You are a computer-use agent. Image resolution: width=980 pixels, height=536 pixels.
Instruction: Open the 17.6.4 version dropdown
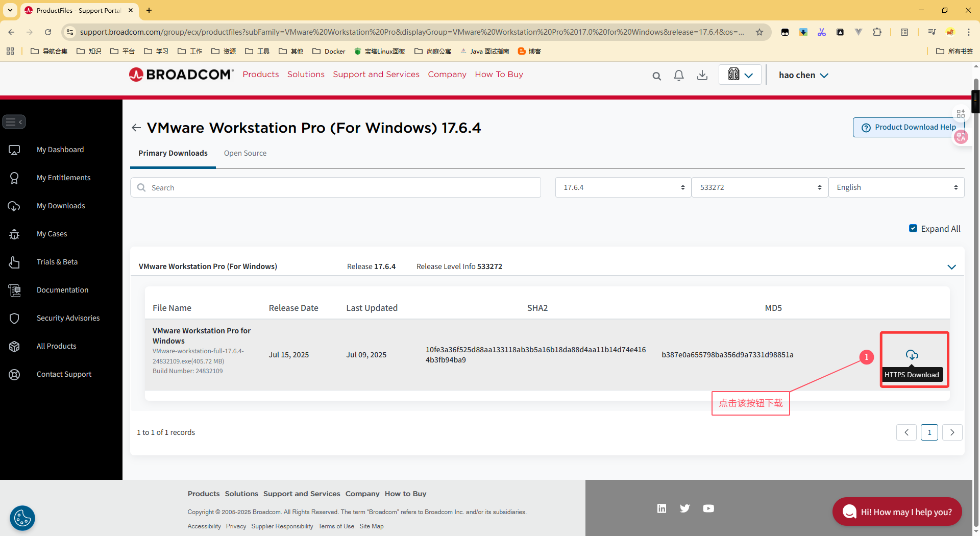coord(623,187)
